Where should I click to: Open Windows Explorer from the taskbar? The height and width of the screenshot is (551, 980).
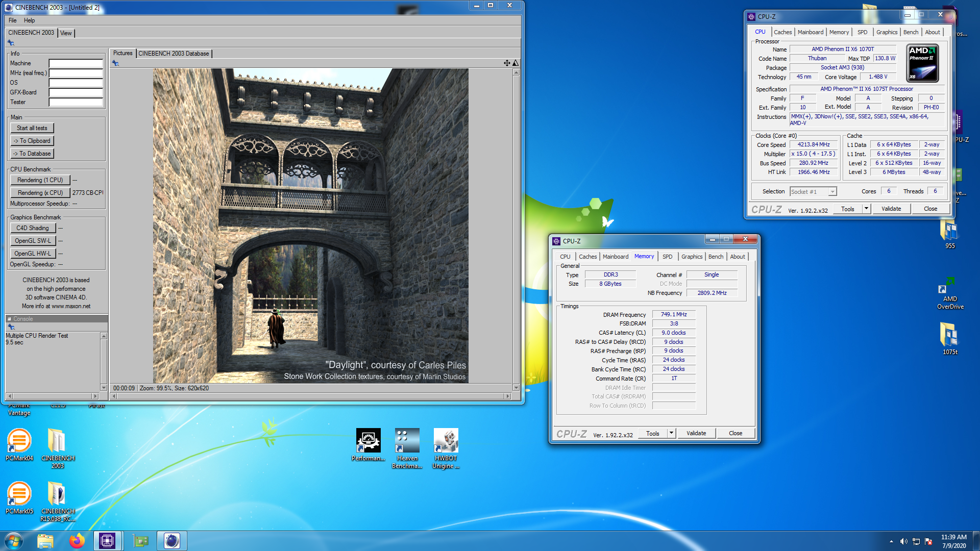pos(45,541)
